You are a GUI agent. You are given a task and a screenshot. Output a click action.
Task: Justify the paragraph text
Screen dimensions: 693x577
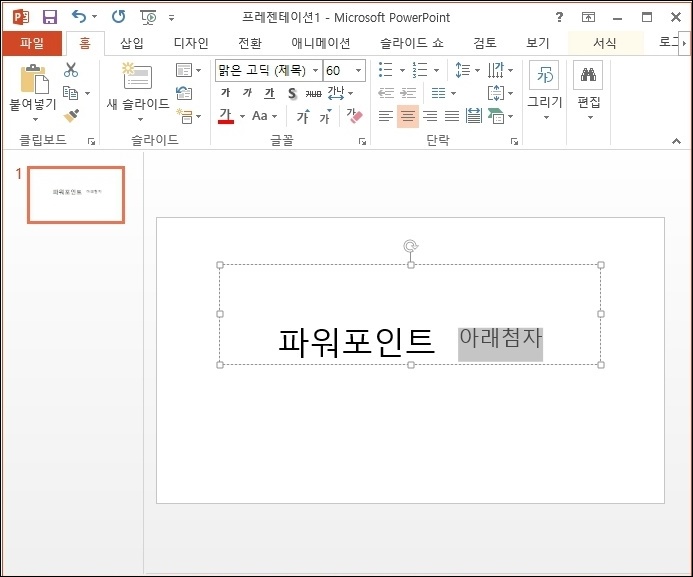click(452, 116)
